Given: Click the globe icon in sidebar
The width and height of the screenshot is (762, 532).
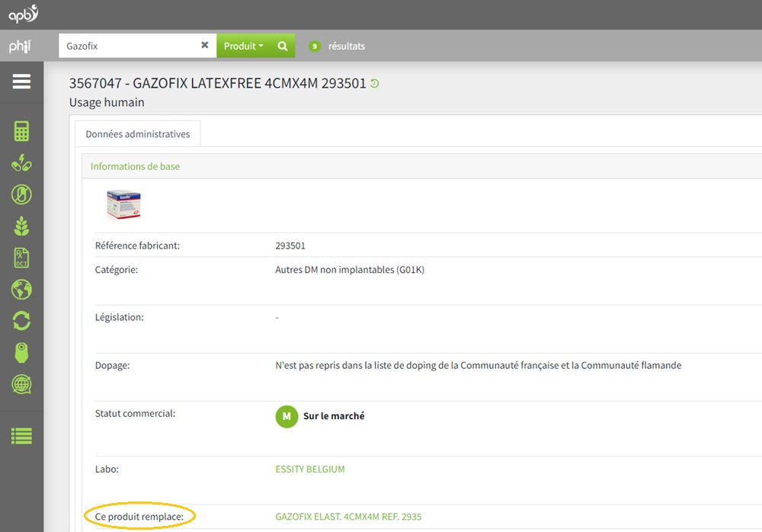Looking at the screenshot, I should tap(21, 290).
